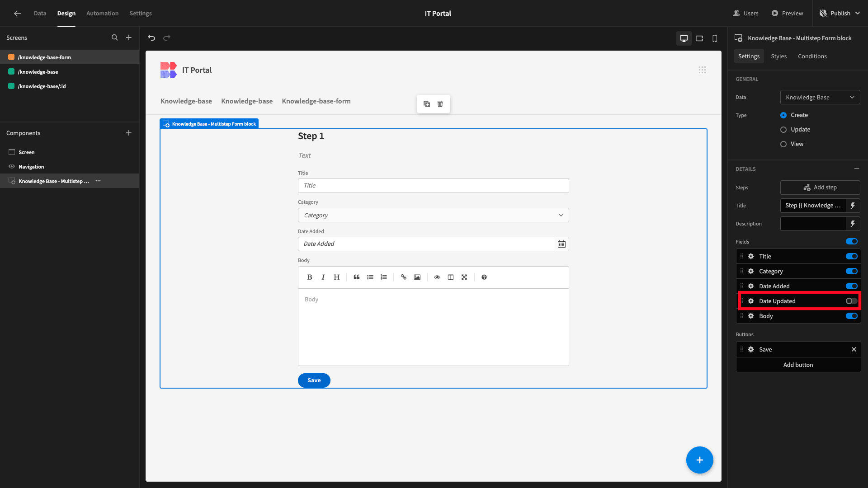Image resolution: width=868 pixels, height=488 pixels.
Task: Add a component with plus icon
Action: tap(129, 133)
